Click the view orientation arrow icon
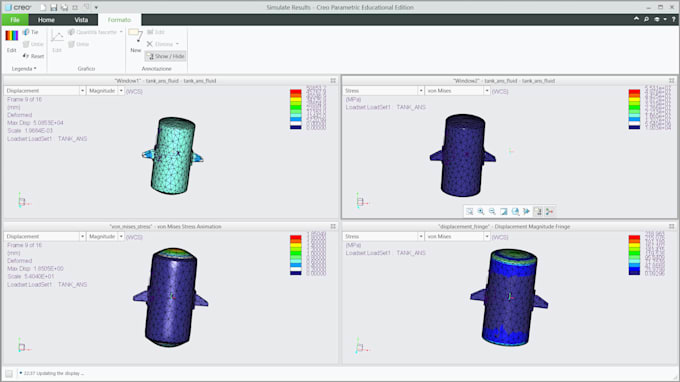 (526, 211)
